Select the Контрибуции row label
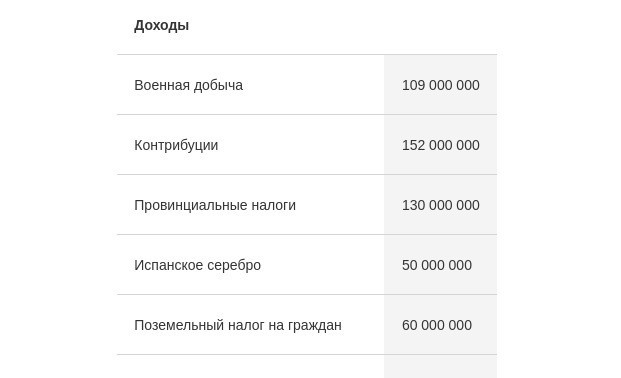621x378 pixels. tap(176, 145)
